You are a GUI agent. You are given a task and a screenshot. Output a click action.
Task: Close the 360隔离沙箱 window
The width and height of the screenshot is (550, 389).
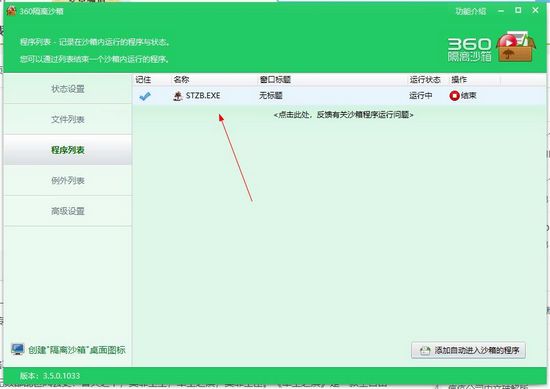[x=535, y=11]
